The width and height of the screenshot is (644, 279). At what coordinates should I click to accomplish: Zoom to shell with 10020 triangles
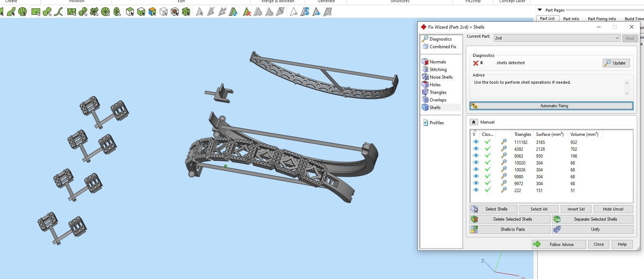pos(504,163)
